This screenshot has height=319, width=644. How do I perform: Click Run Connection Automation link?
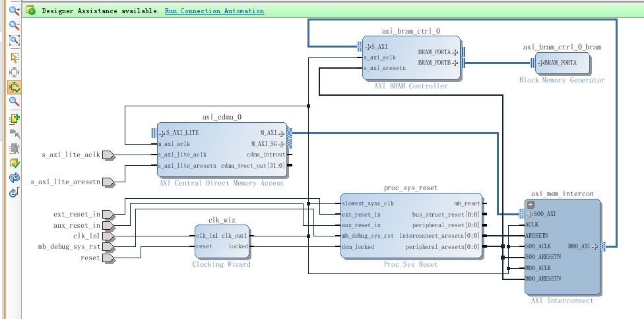214,11
